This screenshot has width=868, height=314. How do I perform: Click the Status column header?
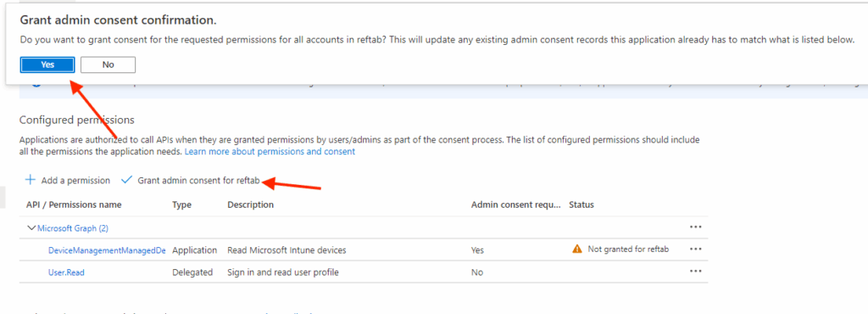[581, 205]
